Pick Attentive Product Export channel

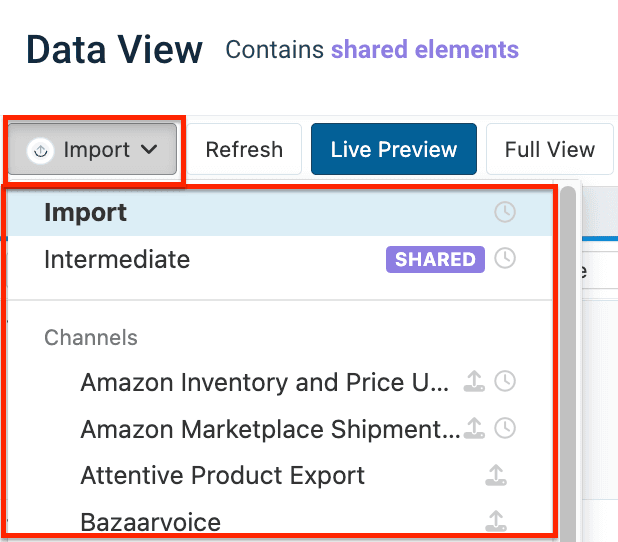222,475
